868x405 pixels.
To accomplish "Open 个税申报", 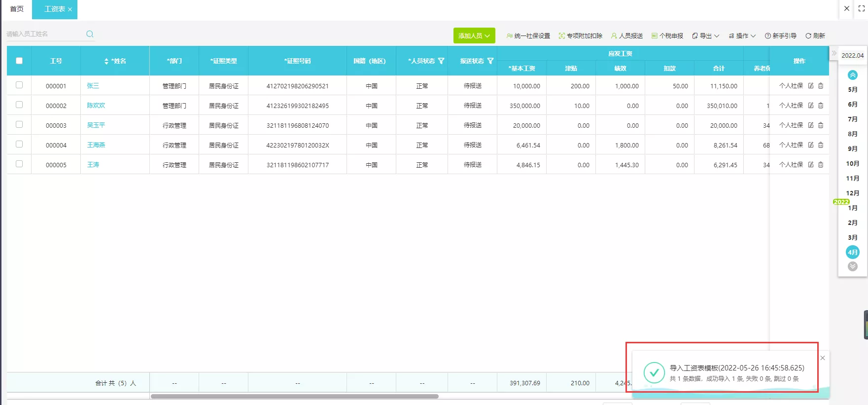I will pyautogui.click(x=667, y=36).
